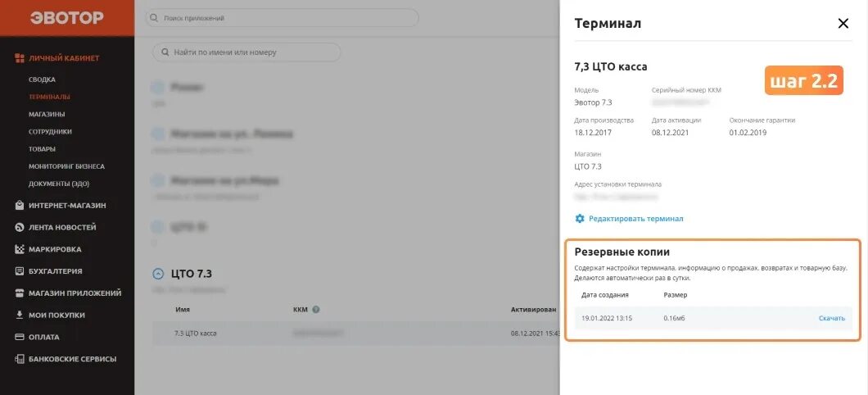Image resolution: width=868 pixels, height=395 pixels.
Task: Close the Терминал panel
Action: pyautogui.click(x=843, y=24)
